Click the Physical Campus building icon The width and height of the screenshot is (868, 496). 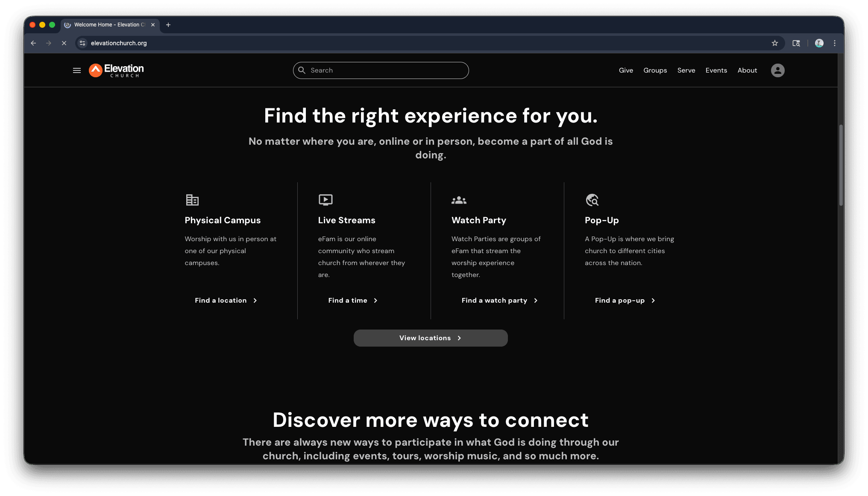point(192,200)
